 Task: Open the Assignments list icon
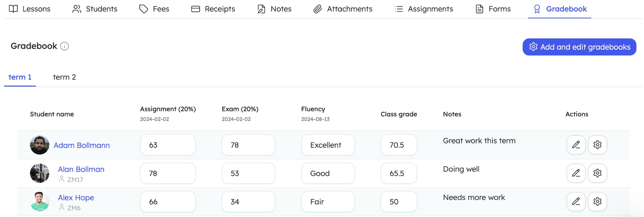pos(398,9)
